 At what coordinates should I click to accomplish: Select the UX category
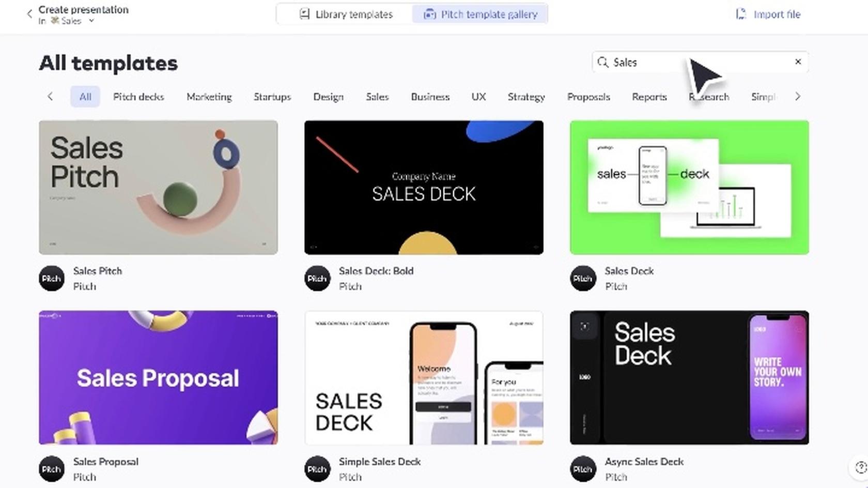[x=478, y=97]
